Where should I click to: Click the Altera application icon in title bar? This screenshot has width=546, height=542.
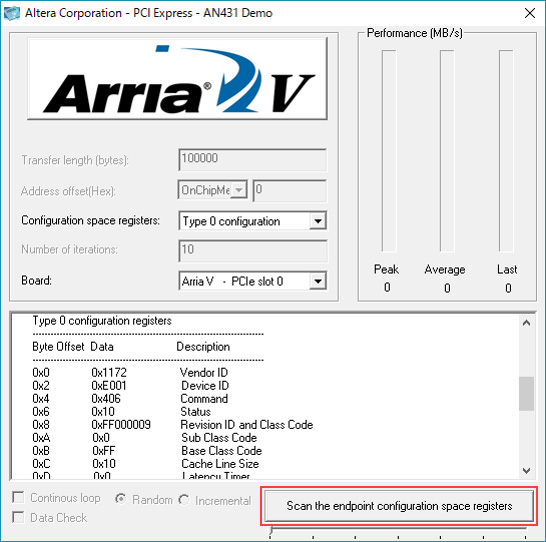[11, 13]
